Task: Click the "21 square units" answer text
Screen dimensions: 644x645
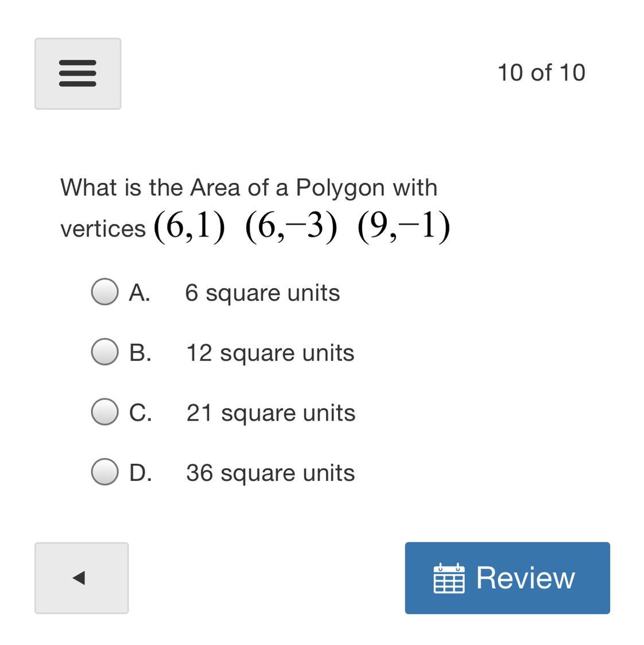Action: [x=270, y=413]
